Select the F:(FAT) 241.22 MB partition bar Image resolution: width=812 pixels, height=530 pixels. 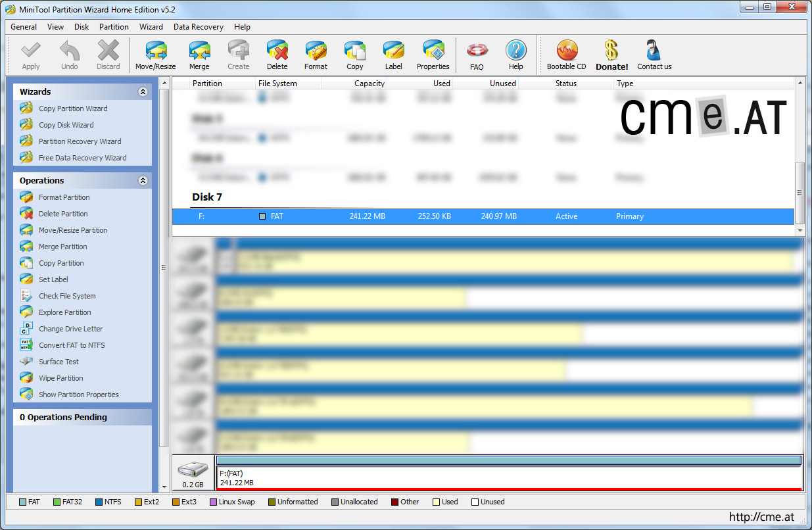point(510,473)
